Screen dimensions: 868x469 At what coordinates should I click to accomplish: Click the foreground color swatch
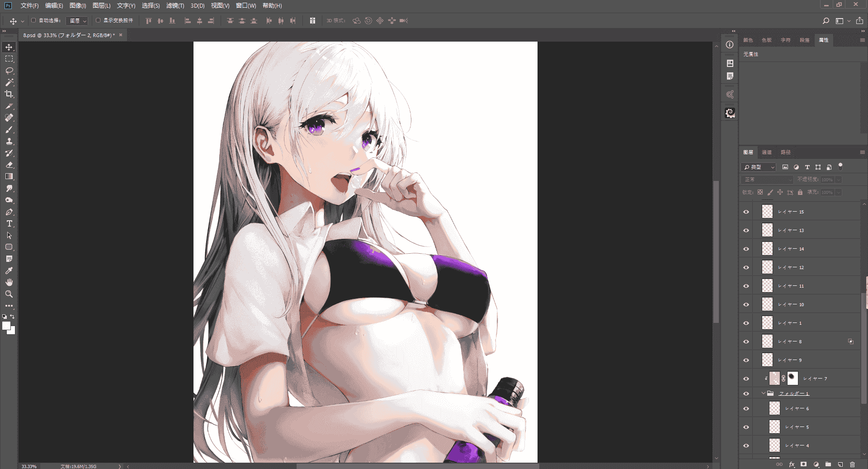pos(6,326)
